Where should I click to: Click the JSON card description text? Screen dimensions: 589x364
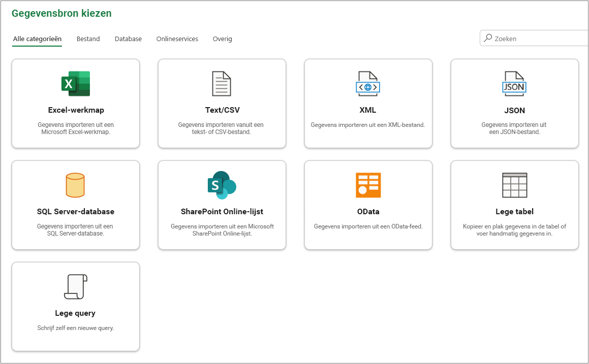coord(514,128)
